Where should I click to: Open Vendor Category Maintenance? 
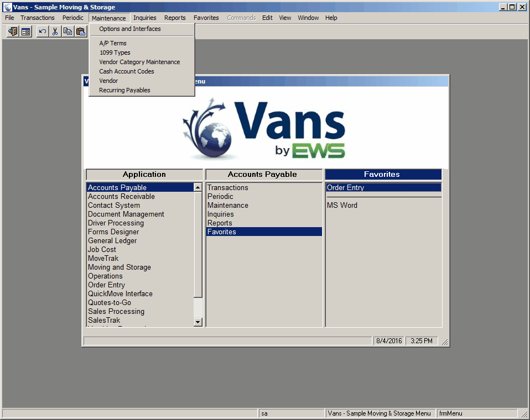pyautogui.click(x=142, y=62)
